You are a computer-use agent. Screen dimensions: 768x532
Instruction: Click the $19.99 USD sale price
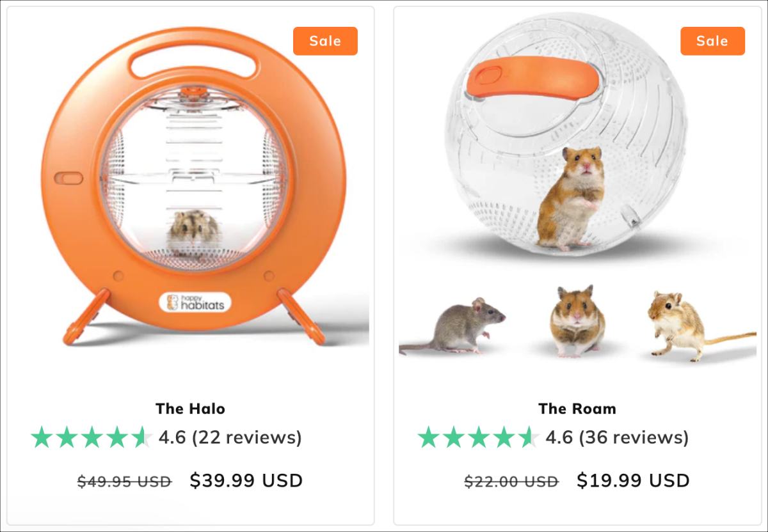633,480
